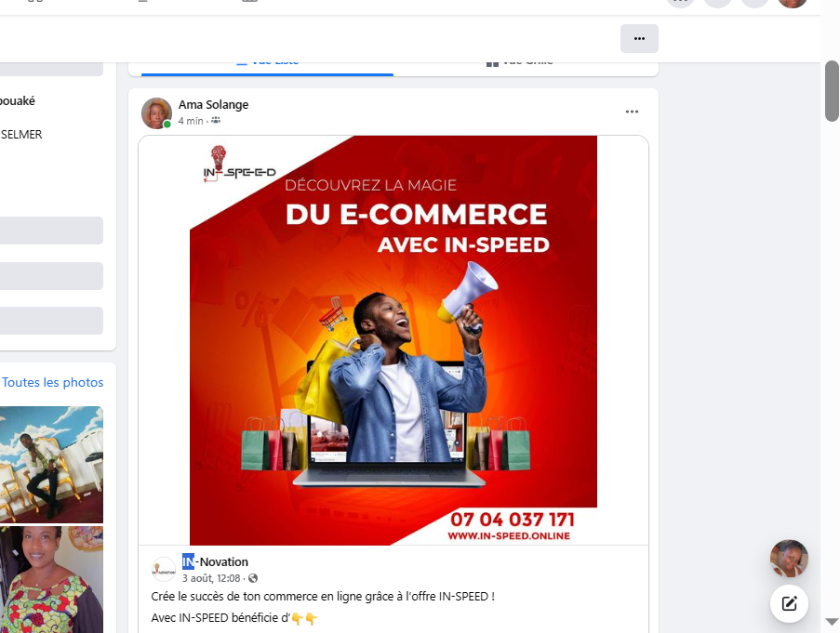Open post options menu for Ama Solange's post
This screenshot has height=633, width=840.
(x=632, y=112)
